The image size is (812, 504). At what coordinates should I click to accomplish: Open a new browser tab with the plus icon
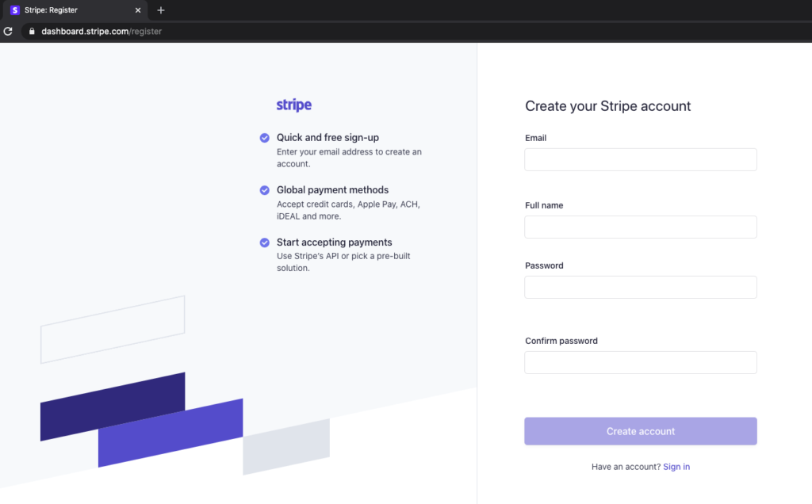(x=161, y=10)
